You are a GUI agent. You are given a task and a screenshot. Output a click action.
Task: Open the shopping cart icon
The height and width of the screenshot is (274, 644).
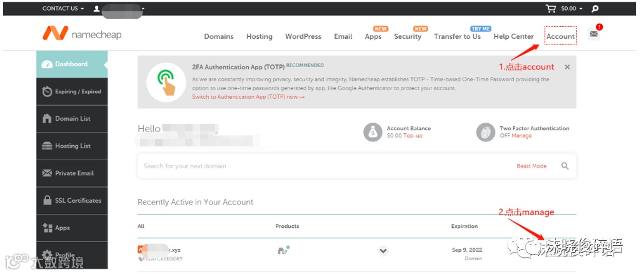tap(550, 8)
